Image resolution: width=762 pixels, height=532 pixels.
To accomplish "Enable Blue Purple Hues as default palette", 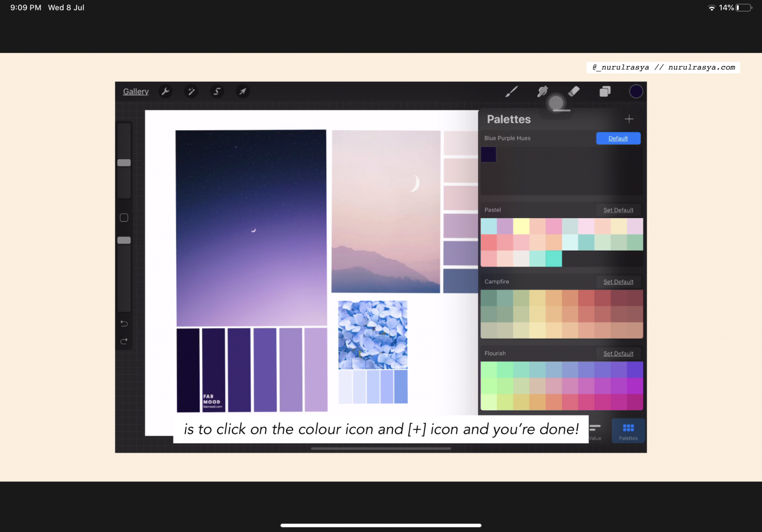I will pos(618,138).
